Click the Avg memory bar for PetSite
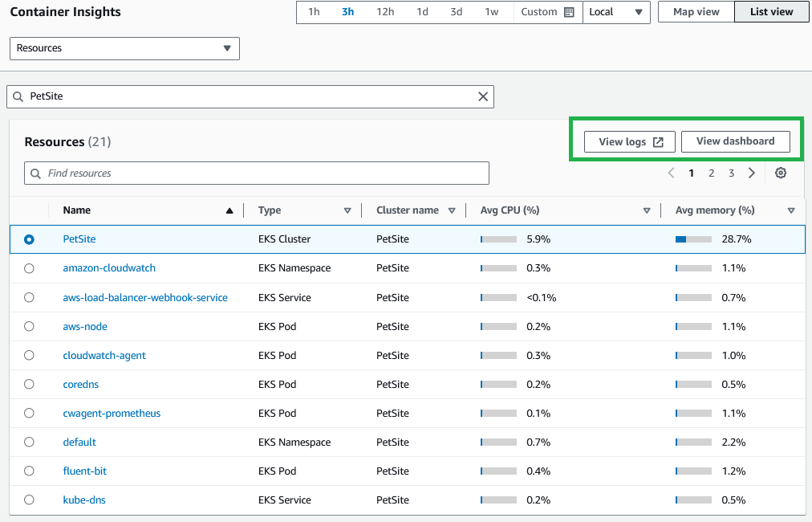 (692, 239)
